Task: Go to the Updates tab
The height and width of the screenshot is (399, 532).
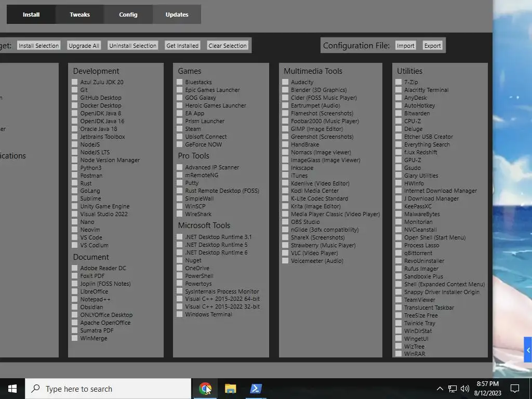Action: pos(177,14)
